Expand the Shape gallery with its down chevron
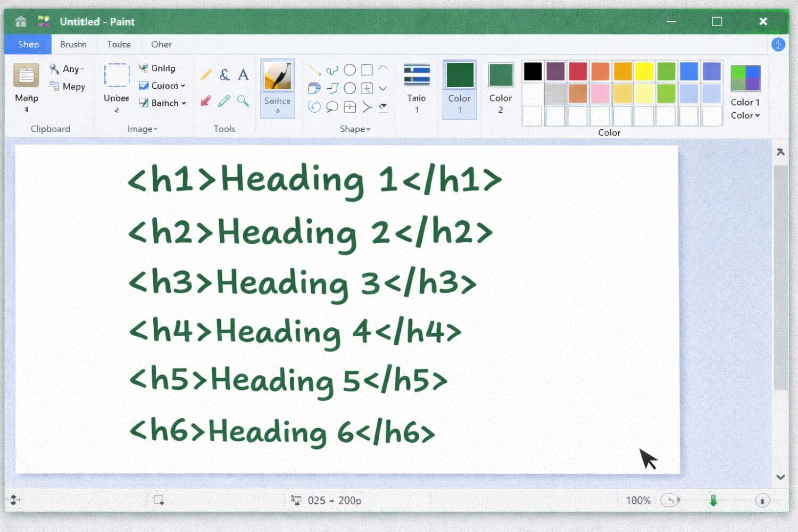The image size is (798, 532). pyautogui.click(x=383, y=88)
